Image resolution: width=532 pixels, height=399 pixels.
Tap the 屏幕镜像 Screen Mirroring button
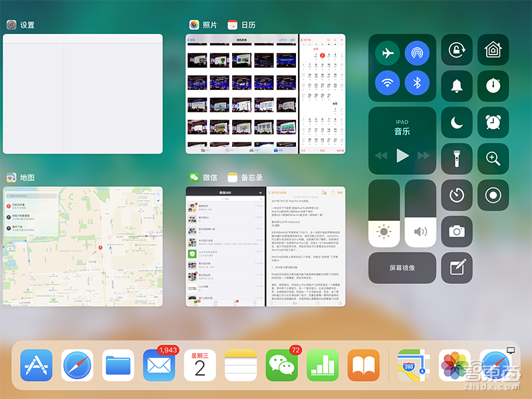pyautogui.click(x=402, y=268)
